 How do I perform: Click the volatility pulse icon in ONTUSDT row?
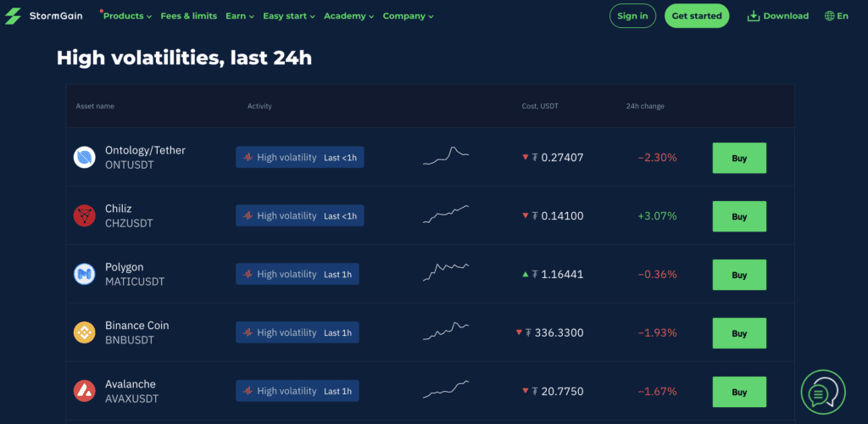(x=248, y=158)
